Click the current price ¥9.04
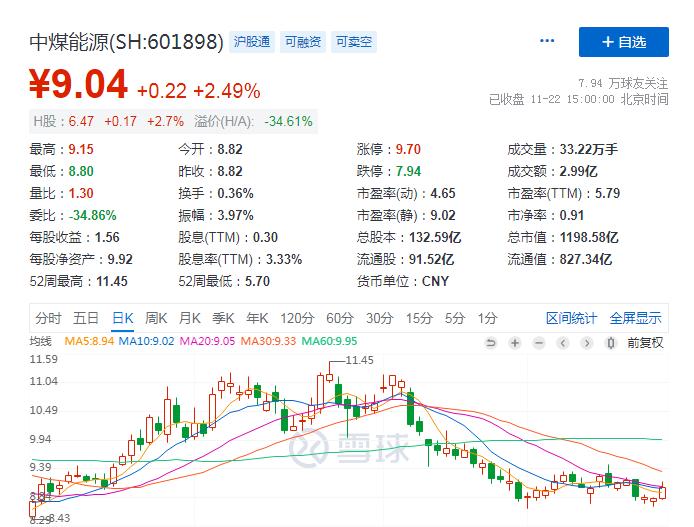 [78, 84]
